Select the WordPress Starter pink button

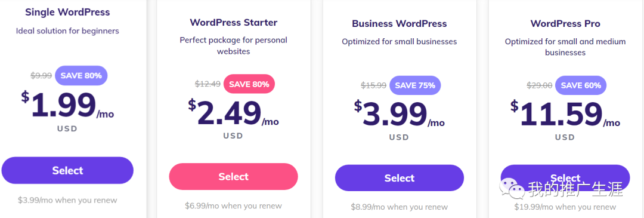coord(233,176)
